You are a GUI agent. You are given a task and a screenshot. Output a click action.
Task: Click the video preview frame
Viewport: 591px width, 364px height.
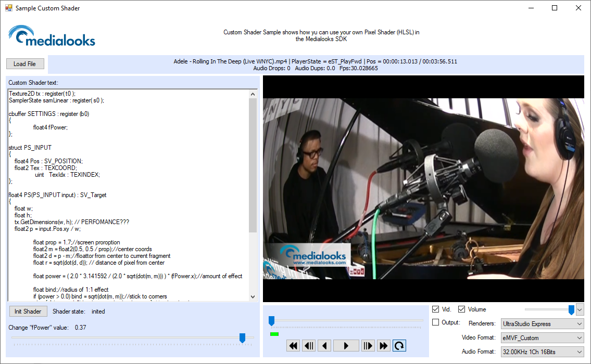(x=424, y=189)
